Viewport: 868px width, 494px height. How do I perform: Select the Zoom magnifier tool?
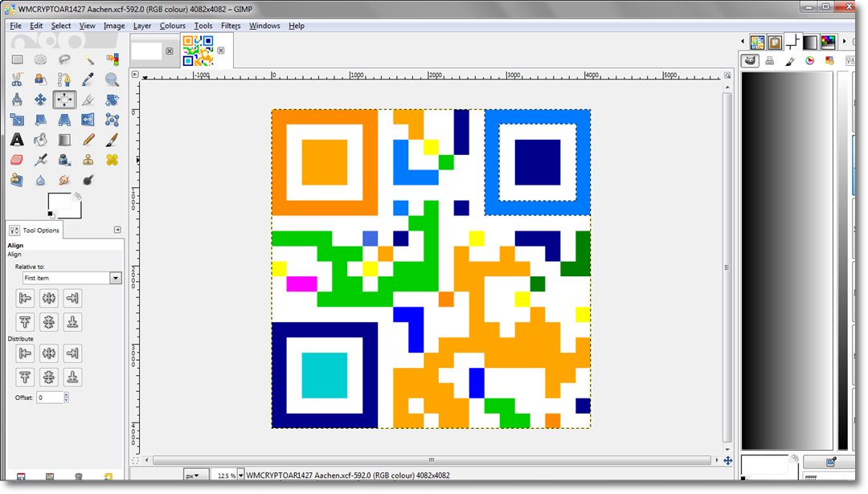coord(112,79)
